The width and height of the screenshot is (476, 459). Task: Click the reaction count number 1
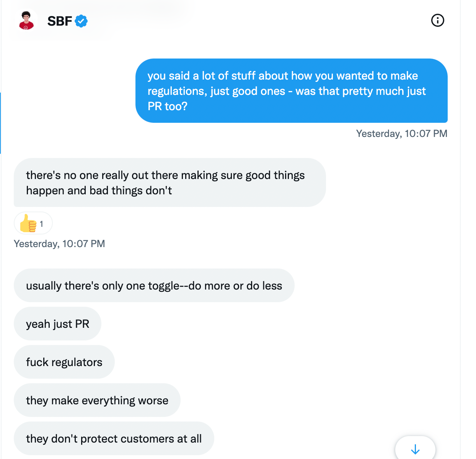[x=41, y=224]
